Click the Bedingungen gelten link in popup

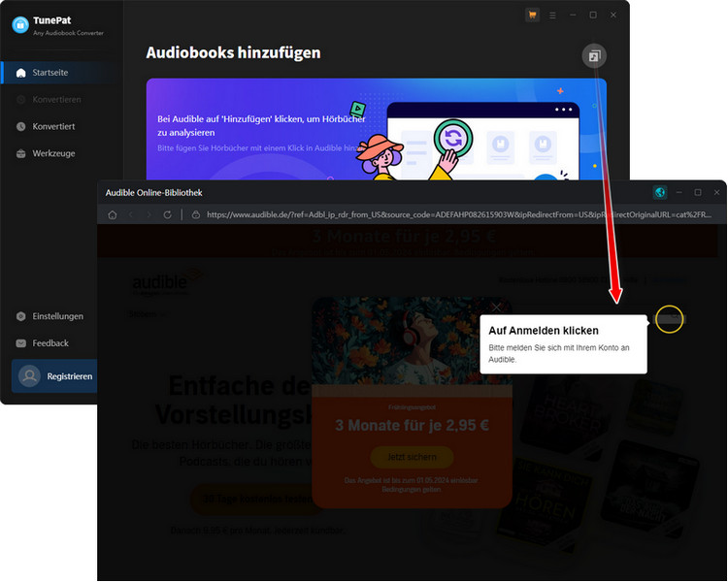click(412, 490)
